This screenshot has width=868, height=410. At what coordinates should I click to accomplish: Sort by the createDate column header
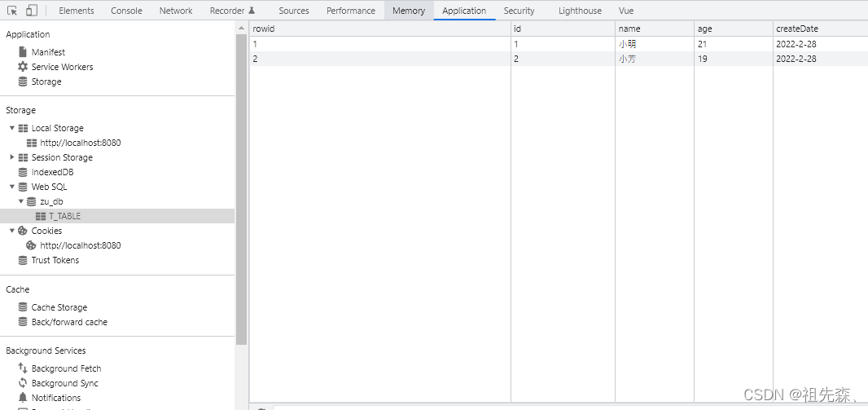pos(821,29)
